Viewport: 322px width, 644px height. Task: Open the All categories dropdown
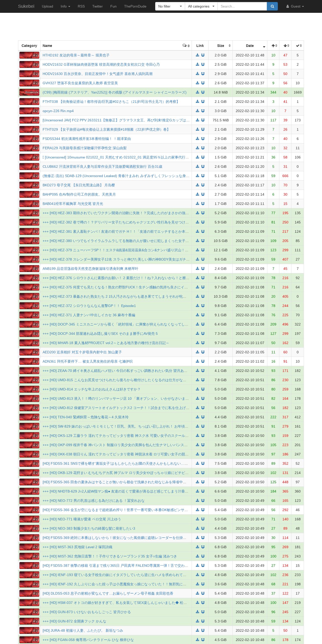[201, 6]
